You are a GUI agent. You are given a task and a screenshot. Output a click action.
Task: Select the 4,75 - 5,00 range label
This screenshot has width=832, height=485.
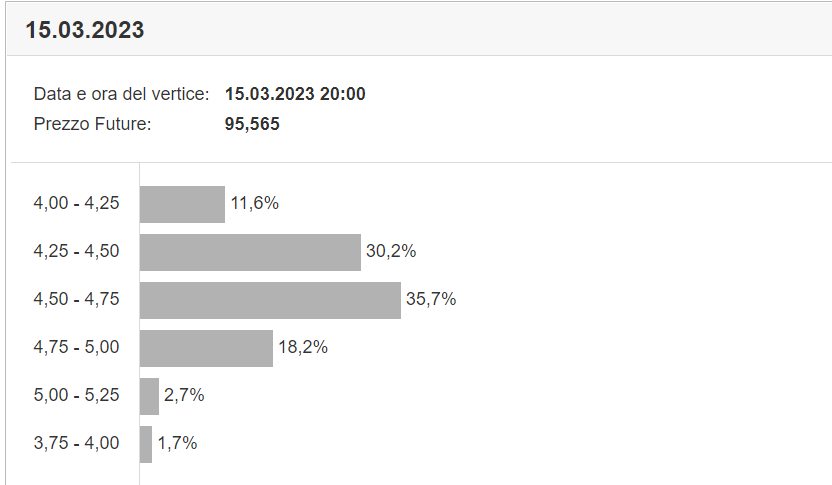pyautogui.click(x=76, y=347)
